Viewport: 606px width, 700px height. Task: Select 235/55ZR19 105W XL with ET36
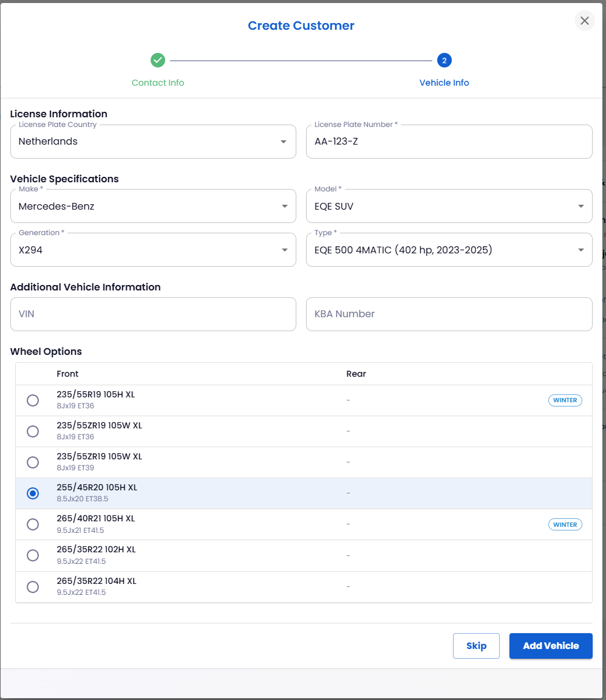33,431
